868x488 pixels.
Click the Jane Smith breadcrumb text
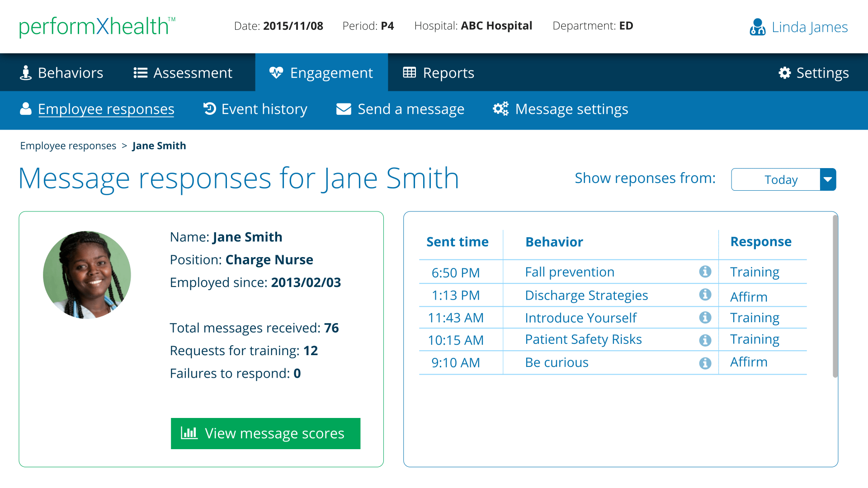coord(159,145)
